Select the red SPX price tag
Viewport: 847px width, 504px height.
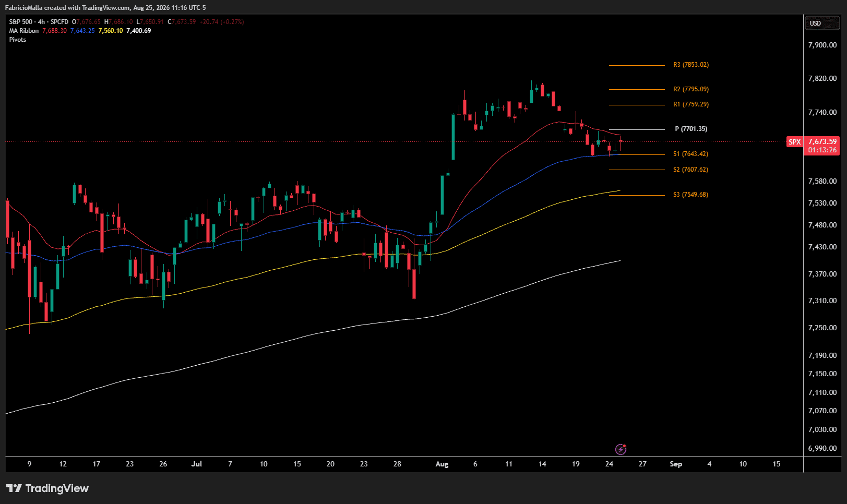[794, 142]
